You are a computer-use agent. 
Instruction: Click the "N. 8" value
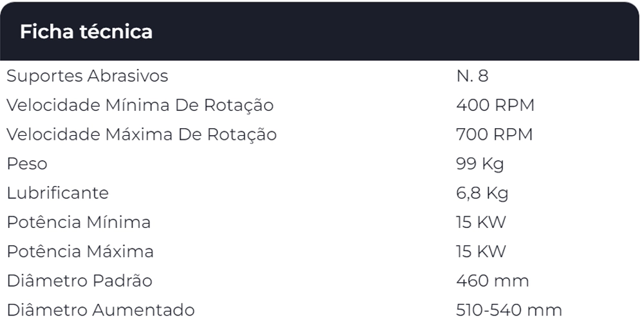472,76
